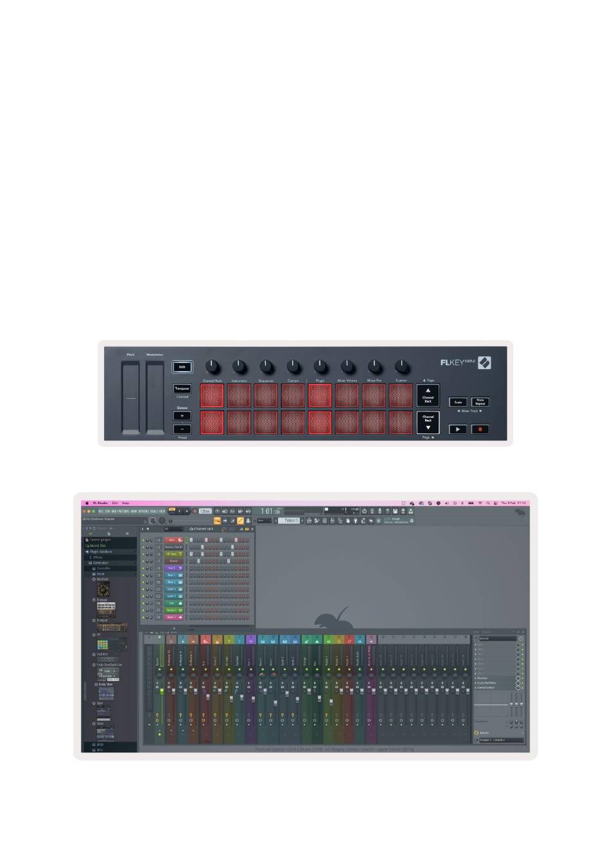The height and width of the screenshot is (868, 610).
Task: Open the Channel rack filter dropdown labeled All
Action: pyautogui.click(x=172, y=530)
